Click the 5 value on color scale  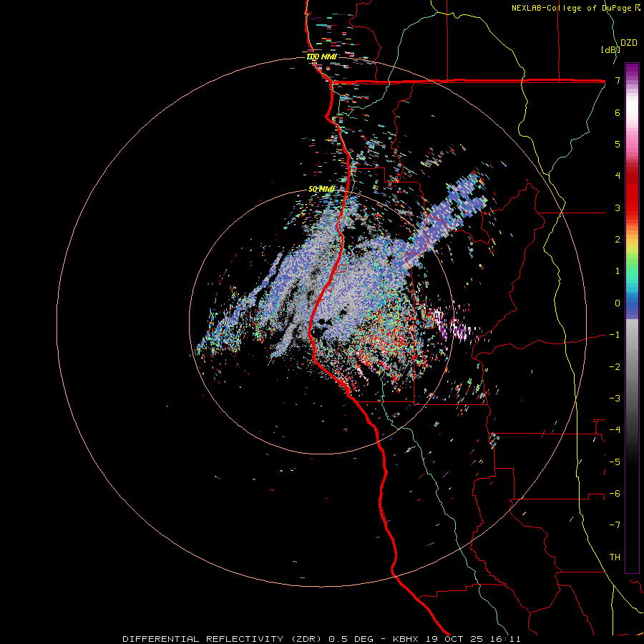coord(618,144)
